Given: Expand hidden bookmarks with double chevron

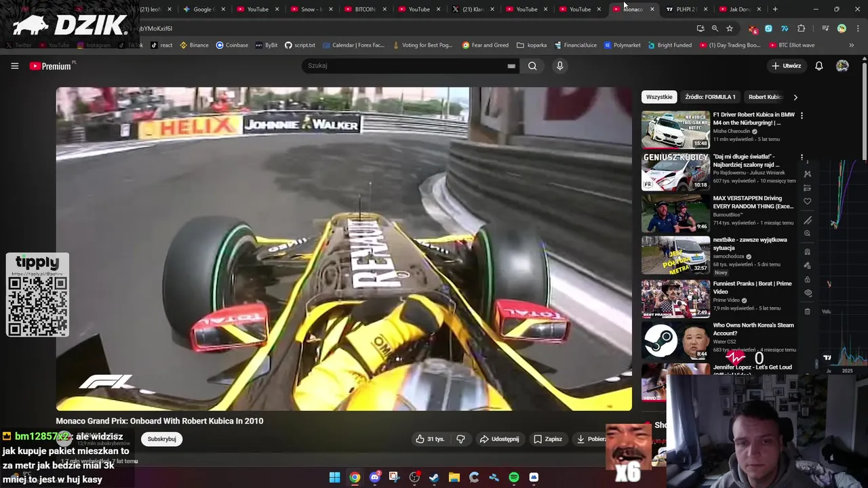Looking at the screenshot, I should tap(851, 45).
